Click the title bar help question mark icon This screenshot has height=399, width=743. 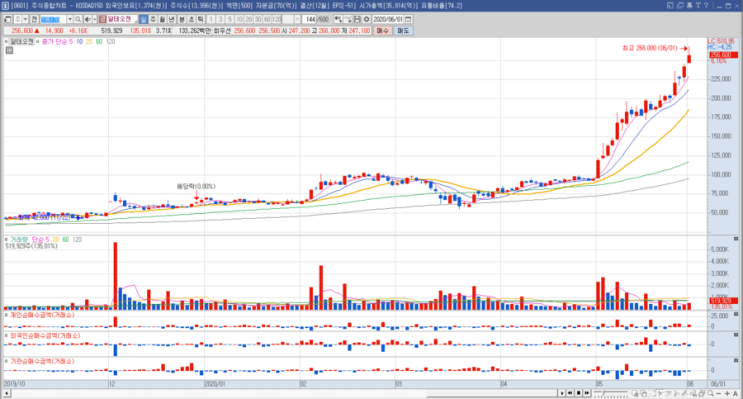point(706,5)
